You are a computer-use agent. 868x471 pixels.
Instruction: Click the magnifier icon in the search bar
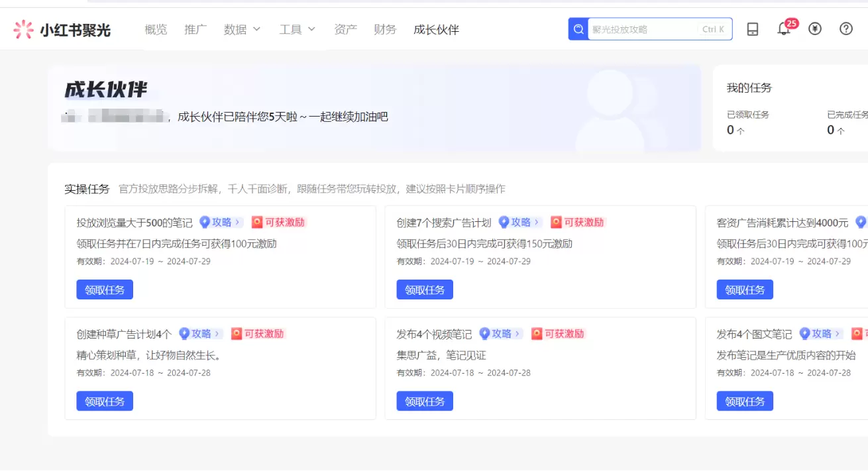(x=578, y=28)
